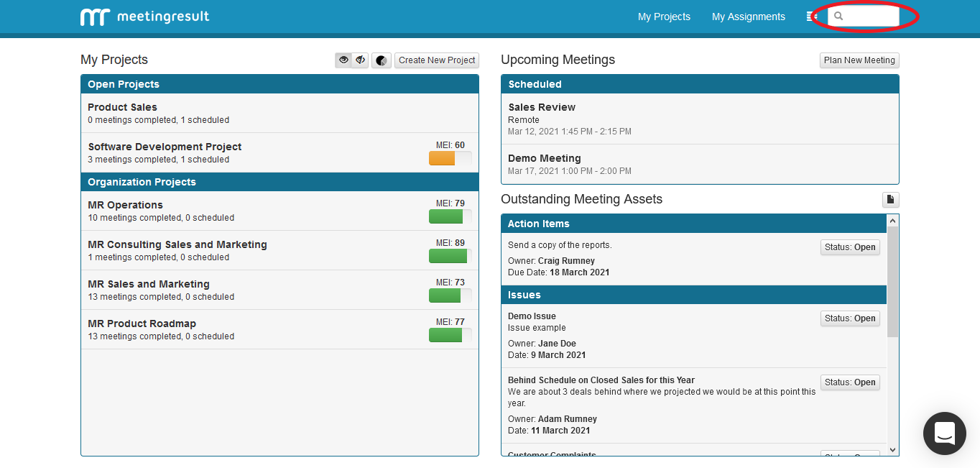Open Status dropdown for Behind Schedule issue
The height and width of the screenshot is (468, 980).
850,382
